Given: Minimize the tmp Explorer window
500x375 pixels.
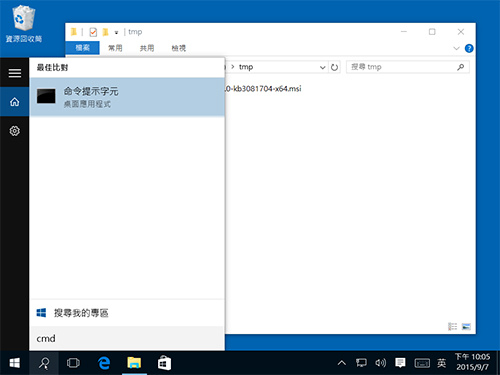Looking at the screenshot, I should coord(404,32).
